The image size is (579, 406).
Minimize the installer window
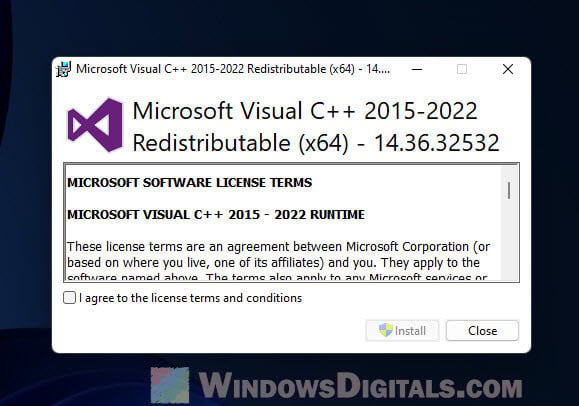tap(417, 69)
